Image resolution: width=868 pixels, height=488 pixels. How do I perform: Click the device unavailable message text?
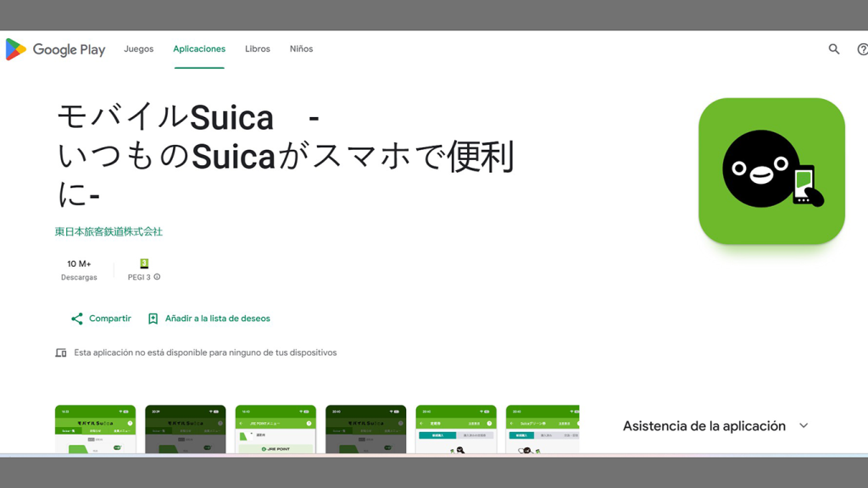point(205,352)
